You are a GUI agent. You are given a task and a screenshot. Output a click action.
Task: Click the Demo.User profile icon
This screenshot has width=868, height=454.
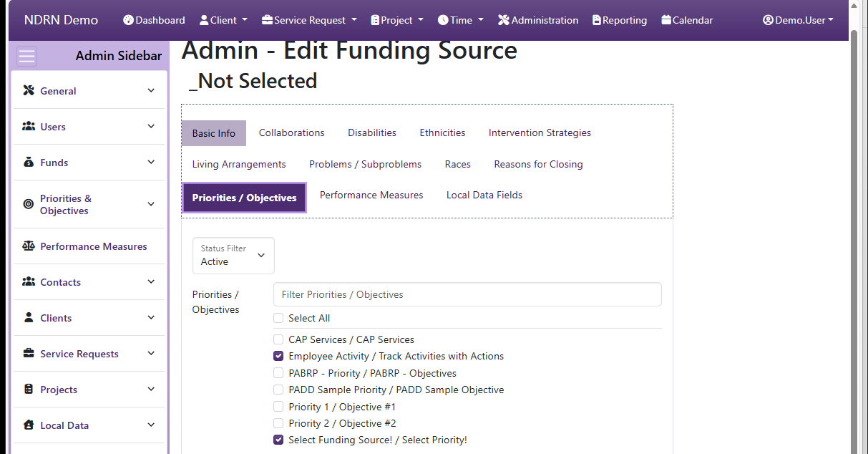768,20
